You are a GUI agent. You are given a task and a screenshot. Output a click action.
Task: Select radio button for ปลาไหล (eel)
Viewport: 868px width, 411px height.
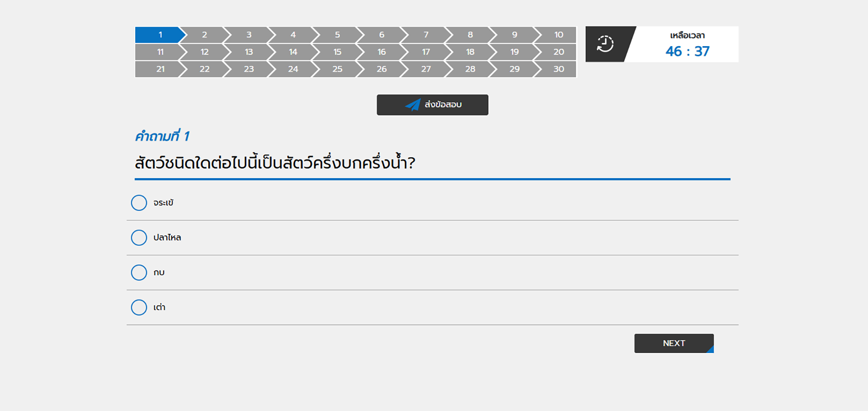click(139, 237)
